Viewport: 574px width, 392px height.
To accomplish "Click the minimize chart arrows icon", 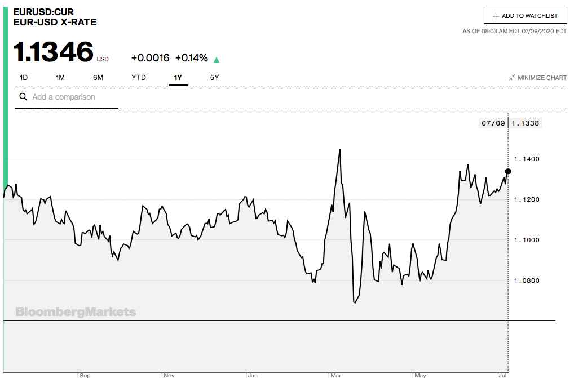I will [x=512, y=78].
